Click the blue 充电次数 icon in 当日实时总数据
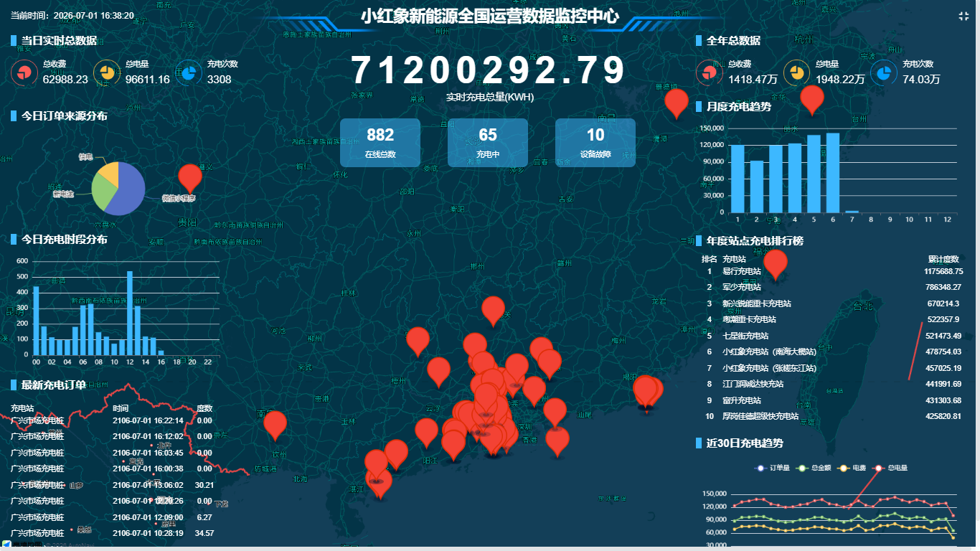 tap(188, 72)
